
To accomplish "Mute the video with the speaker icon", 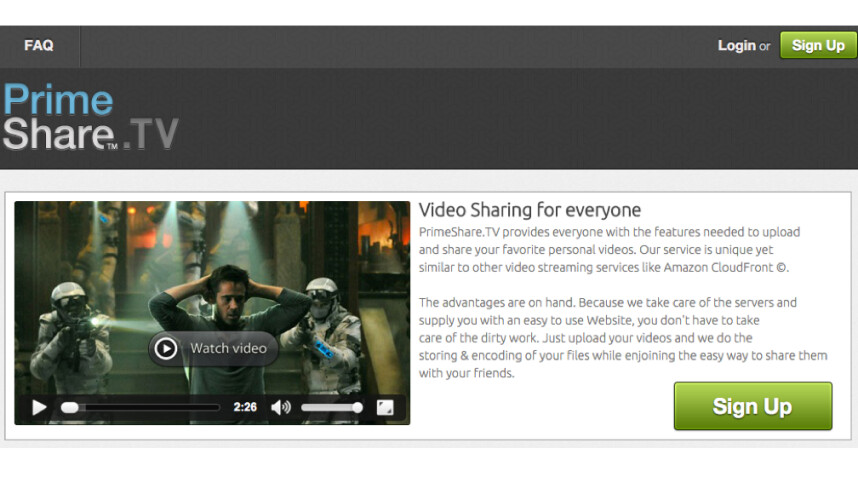I will (281, 408).
